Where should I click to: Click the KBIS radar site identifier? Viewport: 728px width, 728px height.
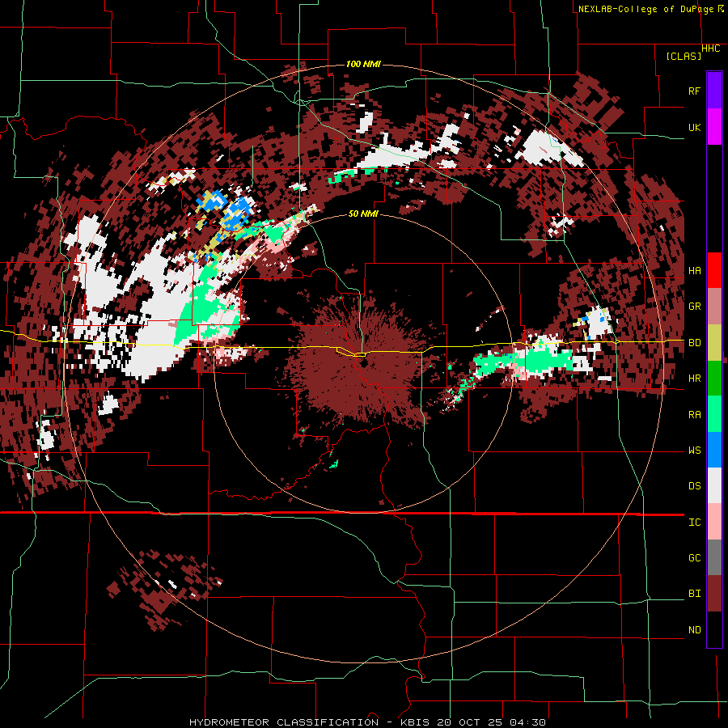click(415, 722)
